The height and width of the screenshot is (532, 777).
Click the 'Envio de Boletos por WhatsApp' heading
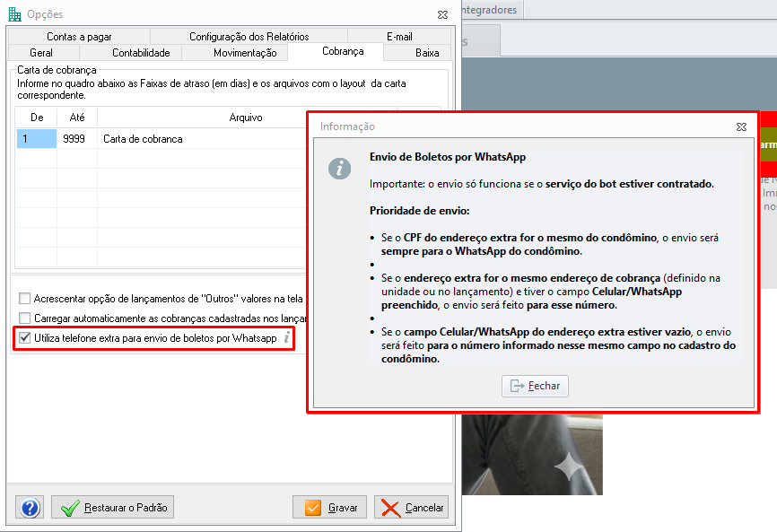pyautogui.click(x=448, y=157)
